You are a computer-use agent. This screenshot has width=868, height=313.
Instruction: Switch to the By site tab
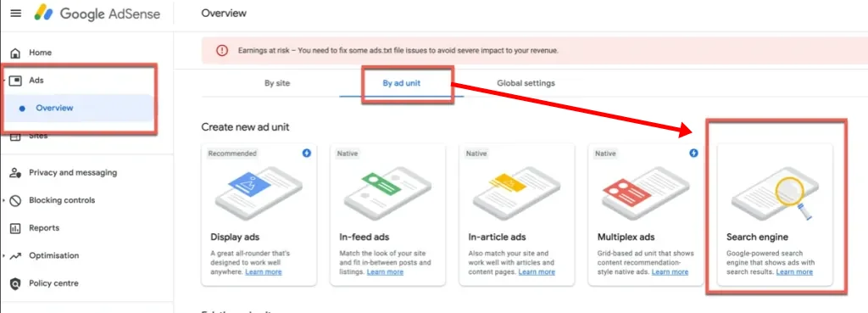click(277, 83)
